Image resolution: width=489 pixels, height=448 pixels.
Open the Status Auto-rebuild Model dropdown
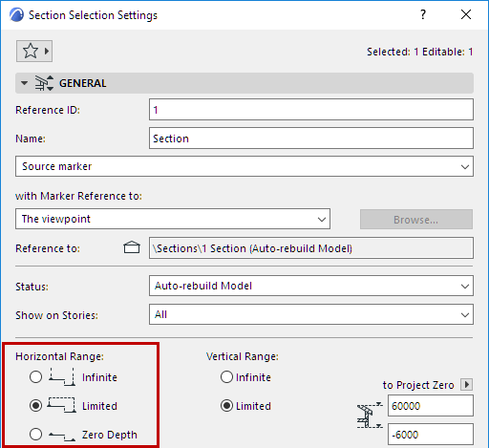pyautogui.click(x=311, y=286)
